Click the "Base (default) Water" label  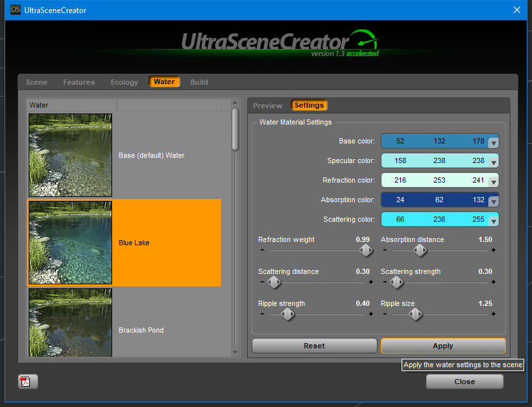coord(152,155)
